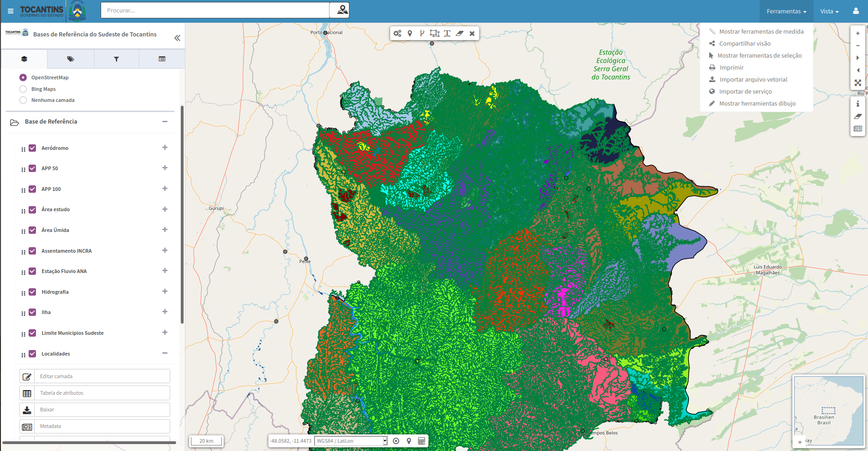Uncheck the Hidrografia layer
The width and height of the screenshot is (868, 451).
pos(32,292)
